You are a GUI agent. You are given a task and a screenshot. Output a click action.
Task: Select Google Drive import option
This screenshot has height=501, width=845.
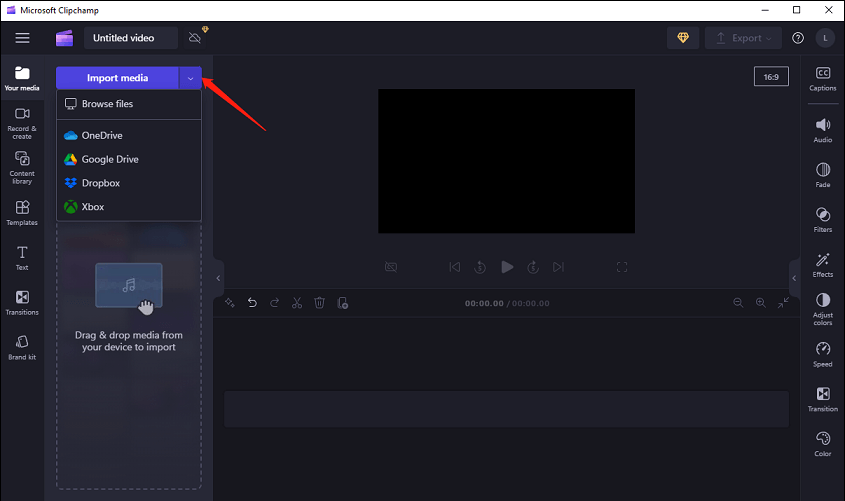coord(109,159)
